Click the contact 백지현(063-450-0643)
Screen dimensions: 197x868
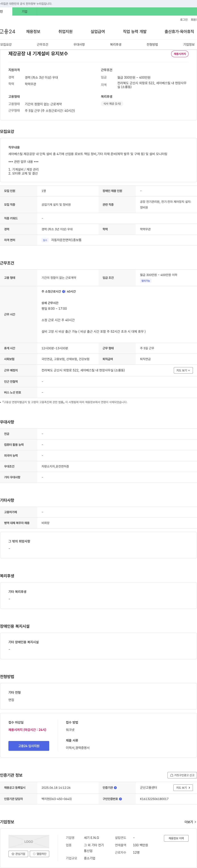pos(56,799)
